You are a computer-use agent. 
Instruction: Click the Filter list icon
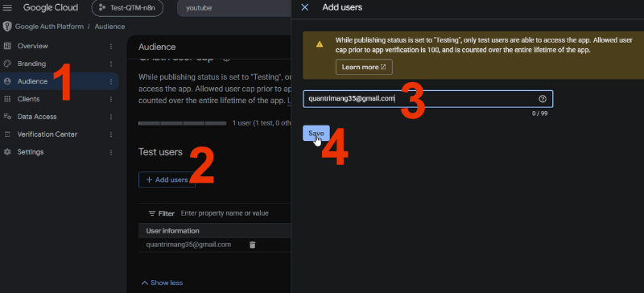click(x=152, y=213)
